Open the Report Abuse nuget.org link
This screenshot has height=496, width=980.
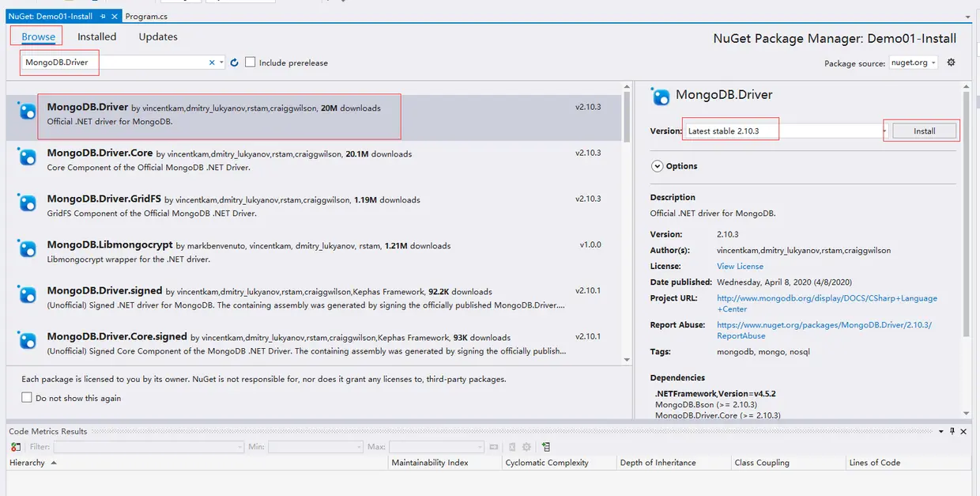point(824,331)
